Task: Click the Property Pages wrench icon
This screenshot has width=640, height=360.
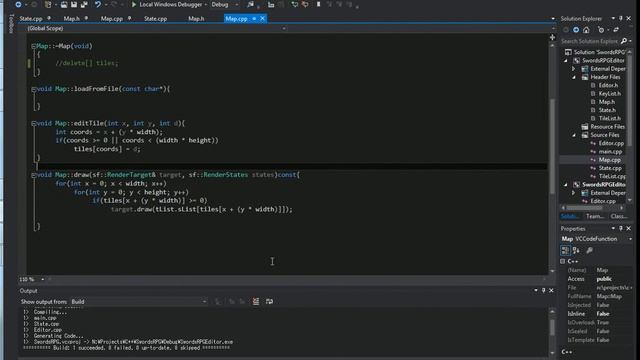Action: click(589, 250)
